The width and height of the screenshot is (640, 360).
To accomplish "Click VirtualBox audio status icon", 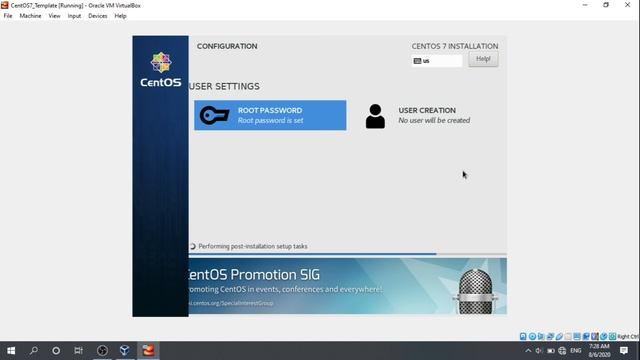I will pos(541,336).
